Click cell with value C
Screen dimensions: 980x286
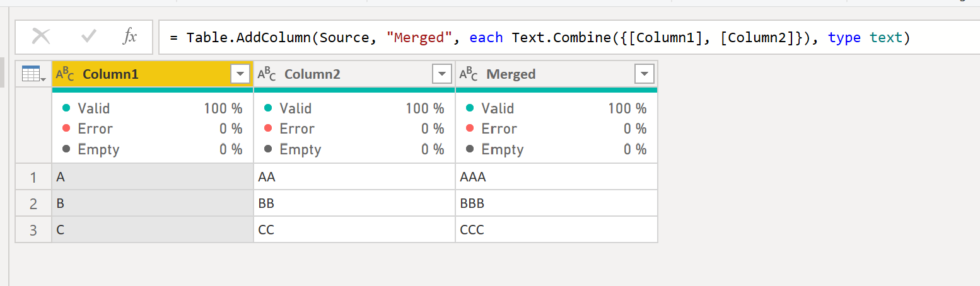click(153, 230)
